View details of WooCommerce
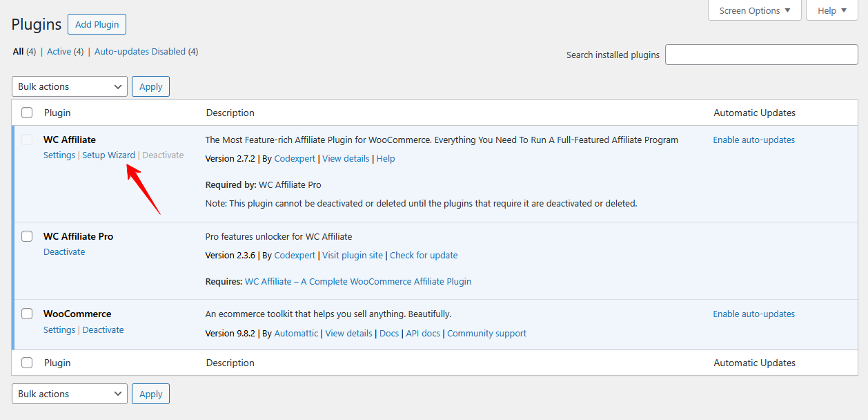 coord(349,334)
